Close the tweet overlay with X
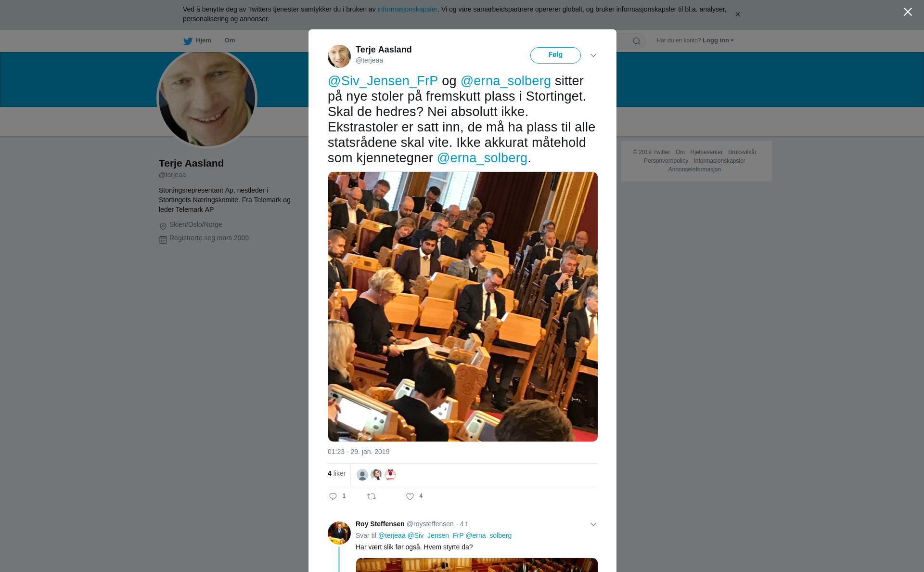The image size is (924, 572). tap(908, 12)
